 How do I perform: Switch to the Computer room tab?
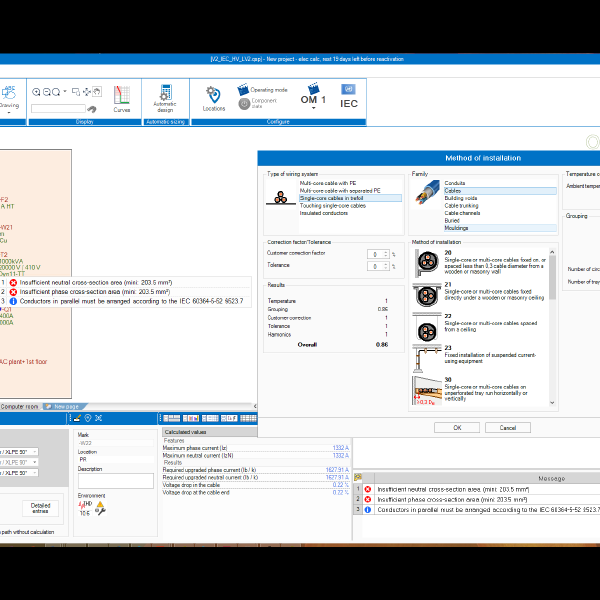tap(20, 407)
